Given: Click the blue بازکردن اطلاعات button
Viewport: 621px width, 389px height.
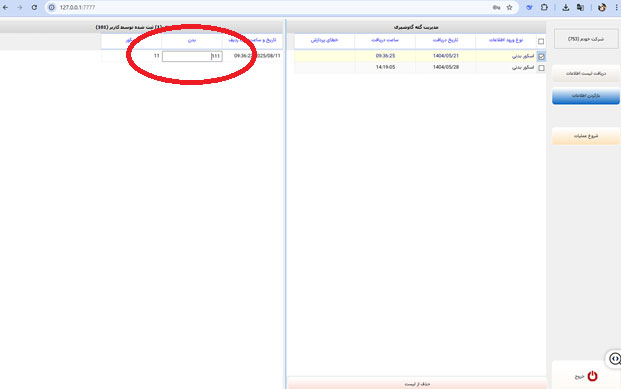Looking at the screenshot, I should [586, 96].
